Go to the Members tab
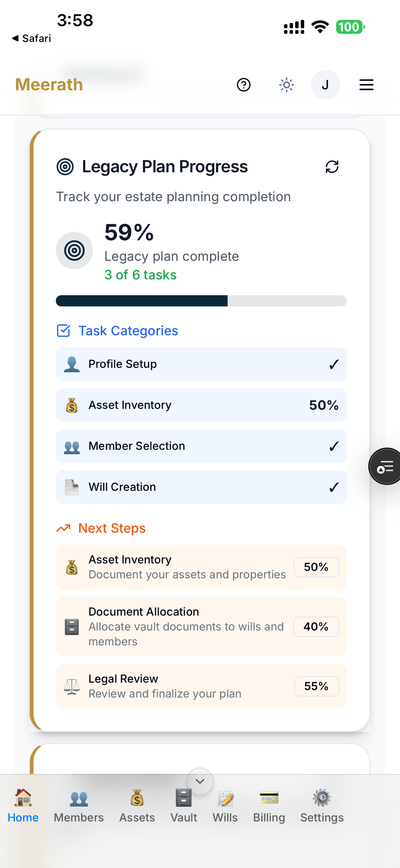Image resolution: width=400 pixels, height=868 pixels. 79,806
